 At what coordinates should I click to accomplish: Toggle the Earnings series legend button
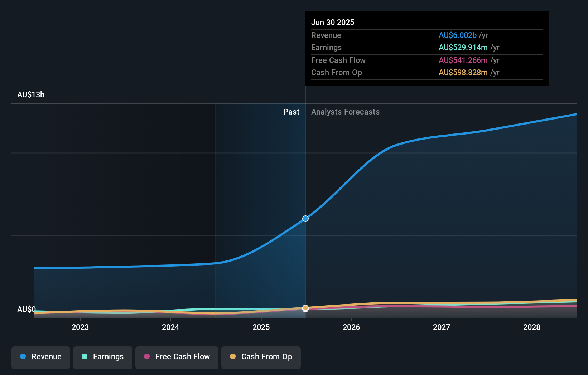point(103,357)
